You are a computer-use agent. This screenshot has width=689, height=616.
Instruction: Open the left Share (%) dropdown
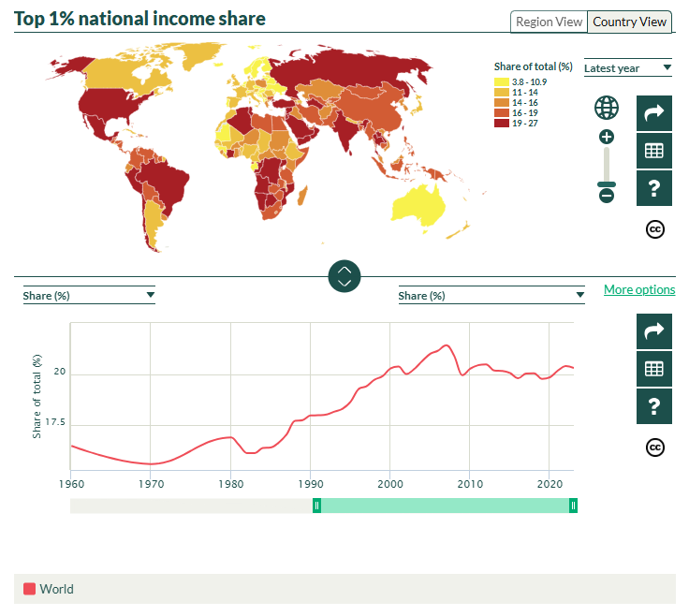click(89, 295)
